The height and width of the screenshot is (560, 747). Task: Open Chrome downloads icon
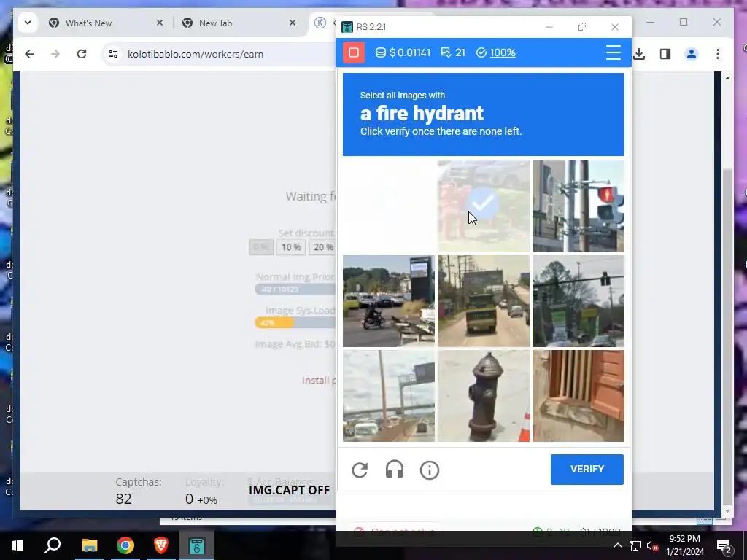point(639,54)
